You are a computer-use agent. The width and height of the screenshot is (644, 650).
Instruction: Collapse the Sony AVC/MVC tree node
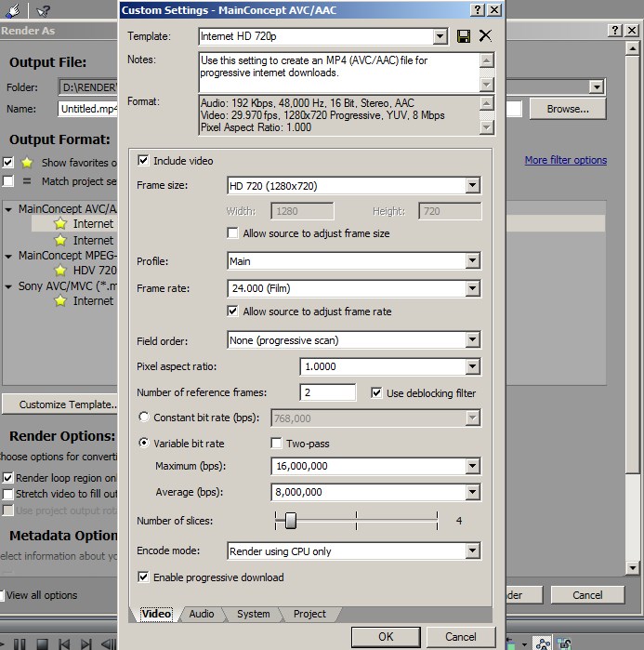tap(8, 286)
